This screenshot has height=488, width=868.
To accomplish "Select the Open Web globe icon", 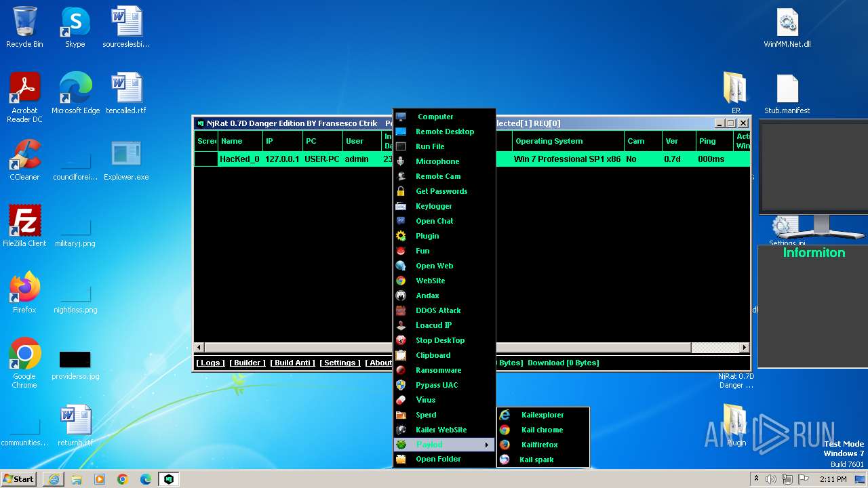I will click(401, 266).
